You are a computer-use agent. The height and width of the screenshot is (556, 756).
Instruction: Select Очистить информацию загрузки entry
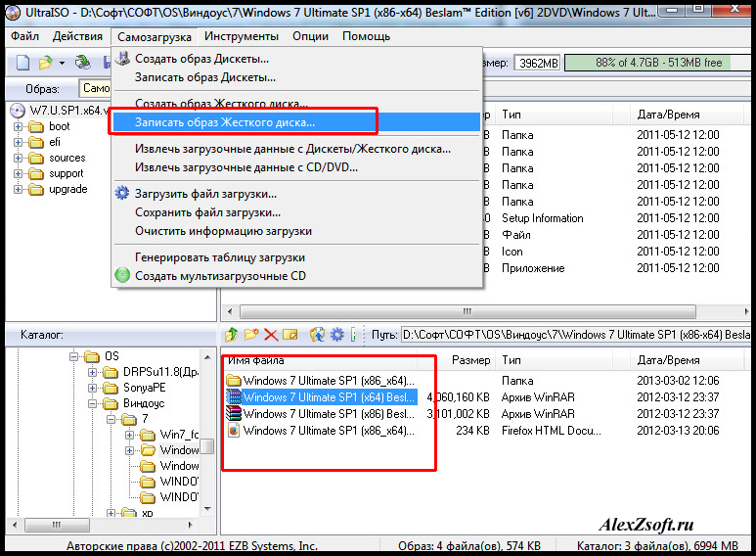click(296, 231)
